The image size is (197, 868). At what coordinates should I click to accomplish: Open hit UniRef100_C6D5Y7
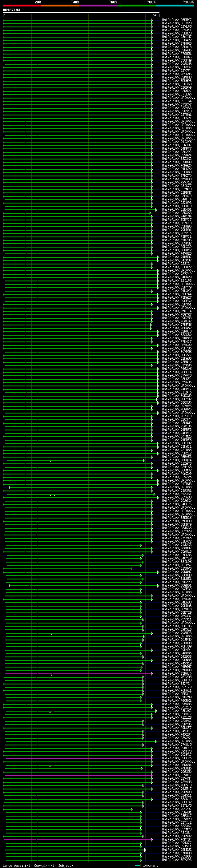[177, 20]
